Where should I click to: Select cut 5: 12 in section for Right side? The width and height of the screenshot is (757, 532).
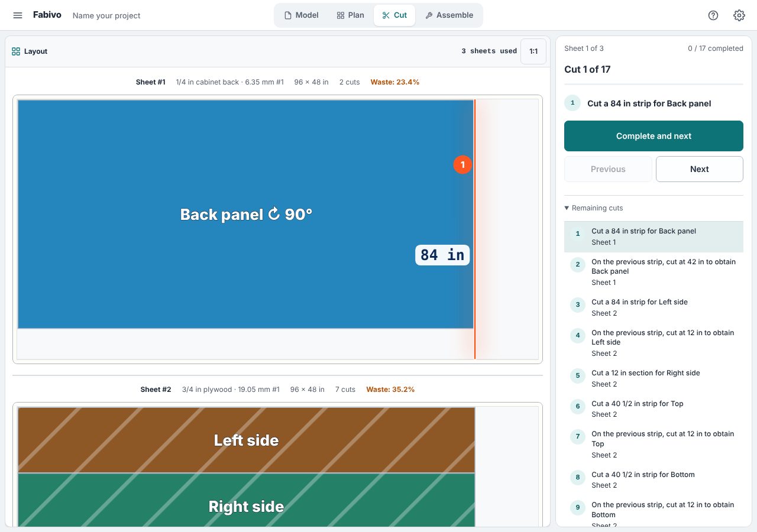(654, 379)
